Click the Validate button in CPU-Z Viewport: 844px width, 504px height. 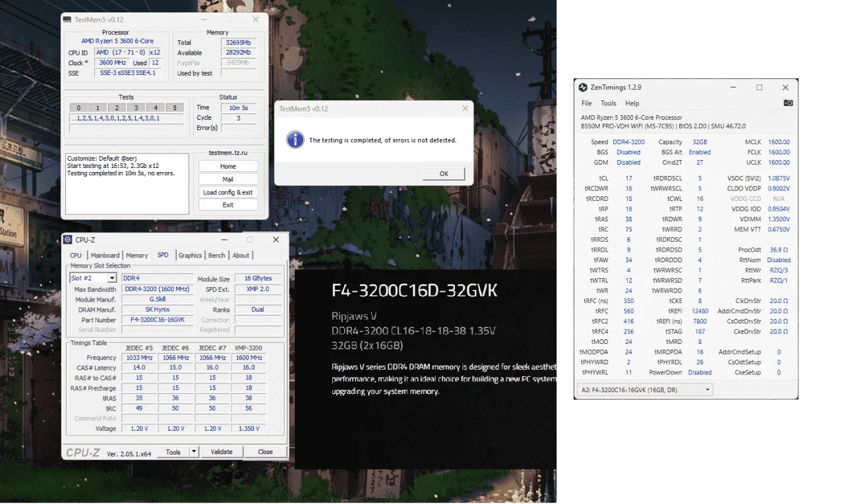click(222, 452)
